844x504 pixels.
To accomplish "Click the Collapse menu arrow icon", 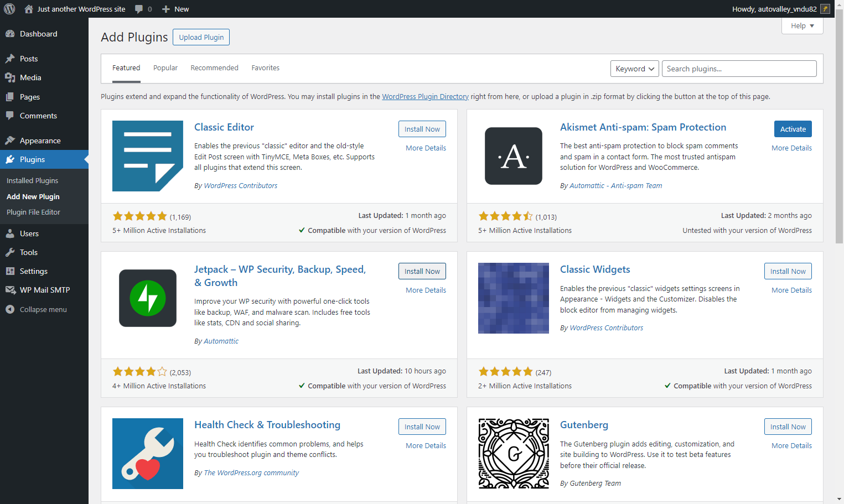I will [x=10, y=309].
